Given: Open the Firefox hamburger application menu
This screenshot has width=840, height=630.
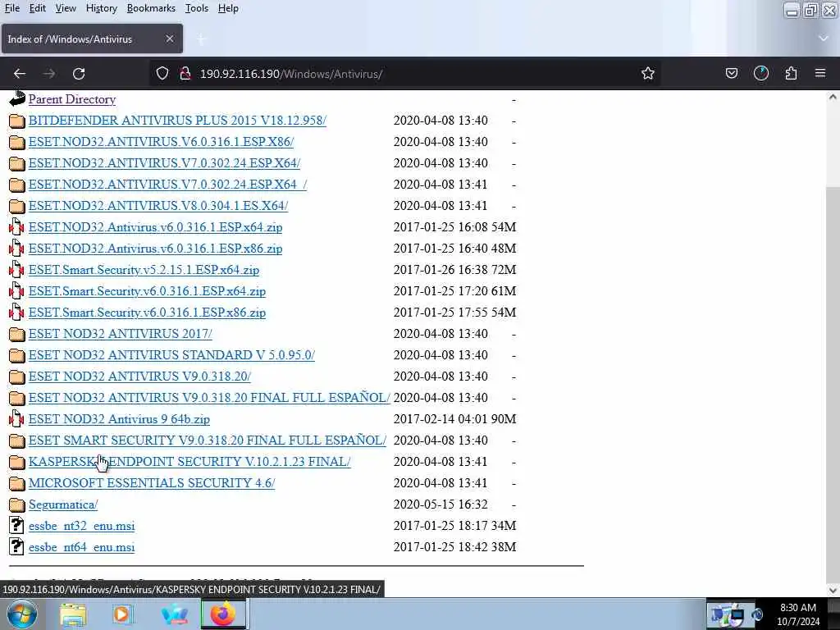Looking at the screenshot, I should [x=820, y=73].
